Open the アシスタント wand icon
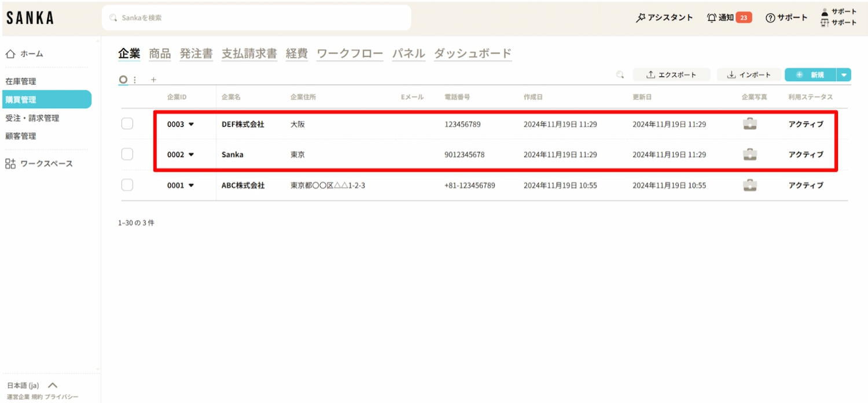The image size is (868, 403). (x=641, y=18)
